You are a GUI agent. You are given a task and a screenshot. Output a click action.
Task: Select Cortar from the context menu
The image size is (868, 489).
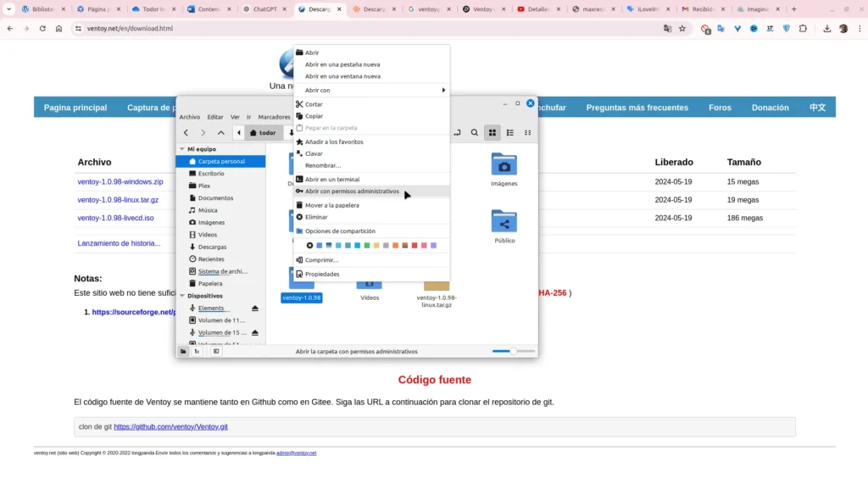coord(371,104)
